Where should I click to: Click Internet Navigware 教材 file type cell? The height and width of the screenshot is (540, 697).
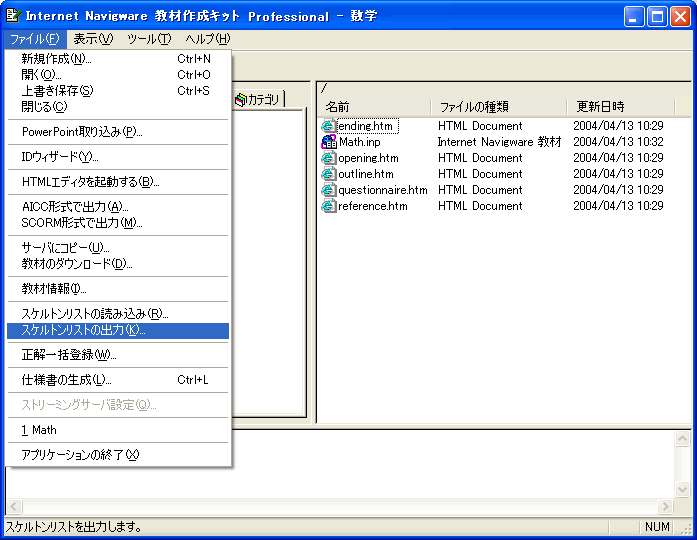click(x=499, y=142)
